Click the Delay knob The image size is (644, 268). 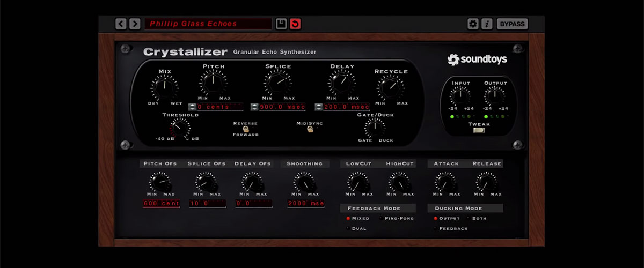coord(341,82)
